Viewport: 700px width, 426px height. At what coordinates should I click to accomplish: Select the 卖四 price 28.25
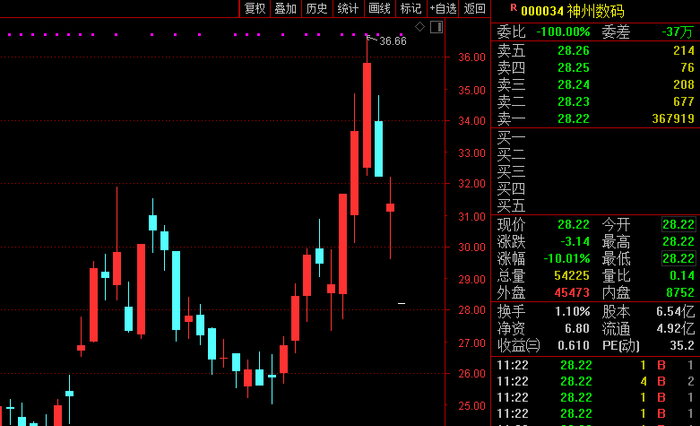tap(574, 67)
